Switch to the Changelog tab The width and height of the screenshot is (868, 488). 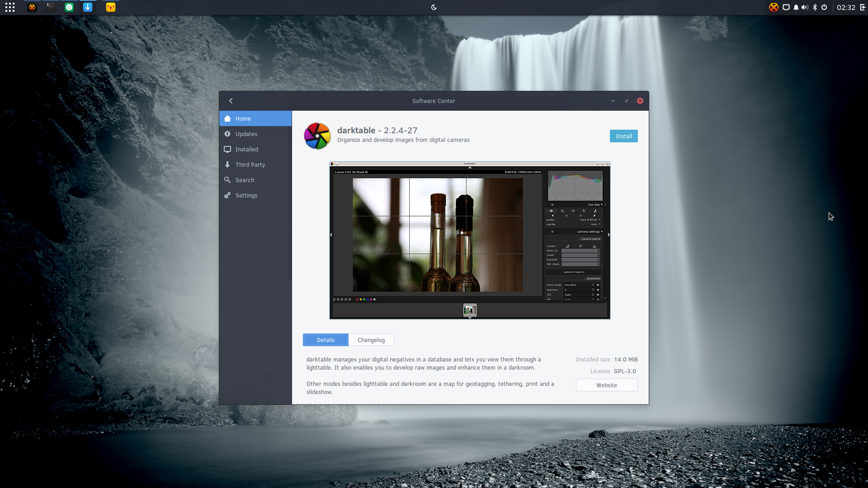(371, 340)
